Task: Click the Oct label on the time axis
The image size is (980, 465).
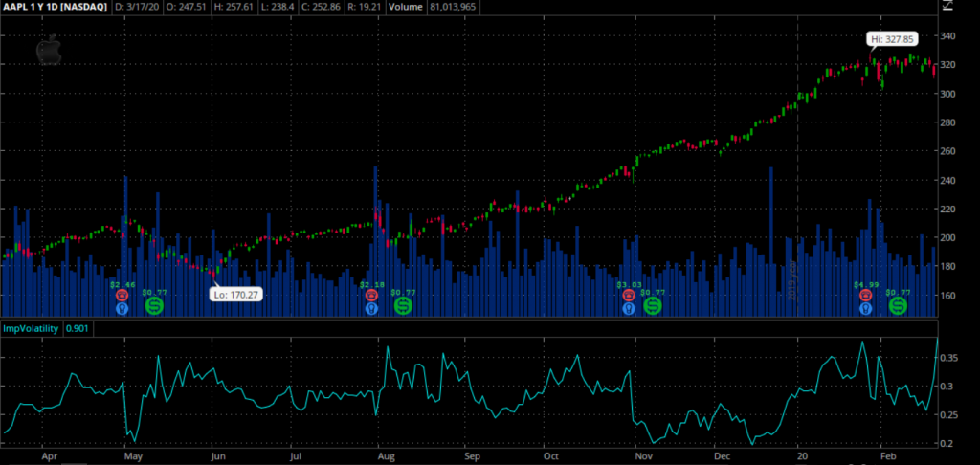Action: point(550,457)
